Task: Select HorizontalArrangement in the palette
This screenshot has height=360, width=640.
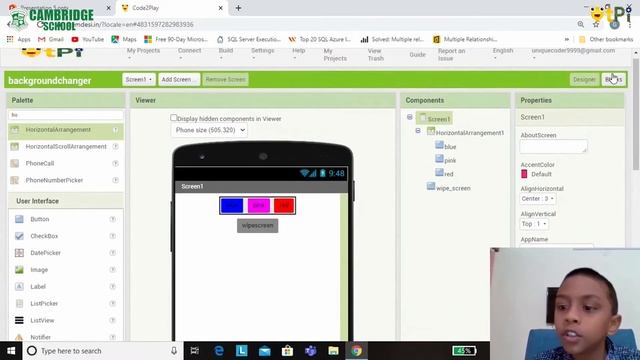Action: (x=58, y=130)
